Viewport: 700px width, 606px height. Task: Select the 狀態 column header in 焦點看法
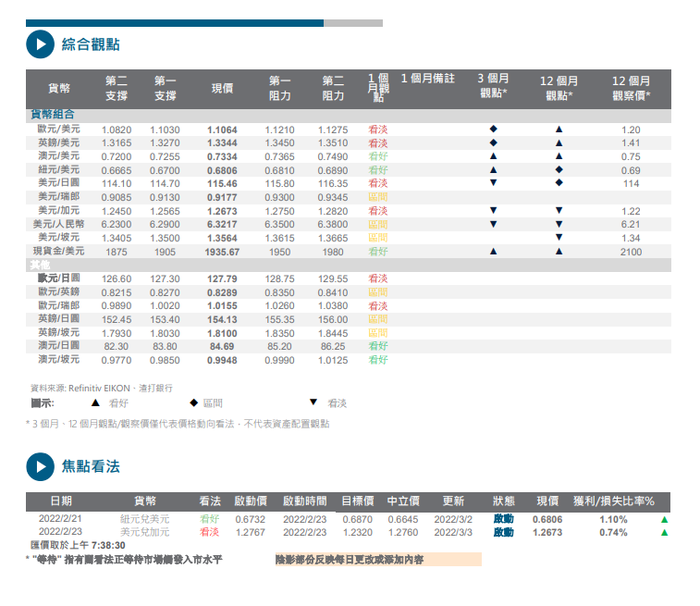(x=503, y=501)
